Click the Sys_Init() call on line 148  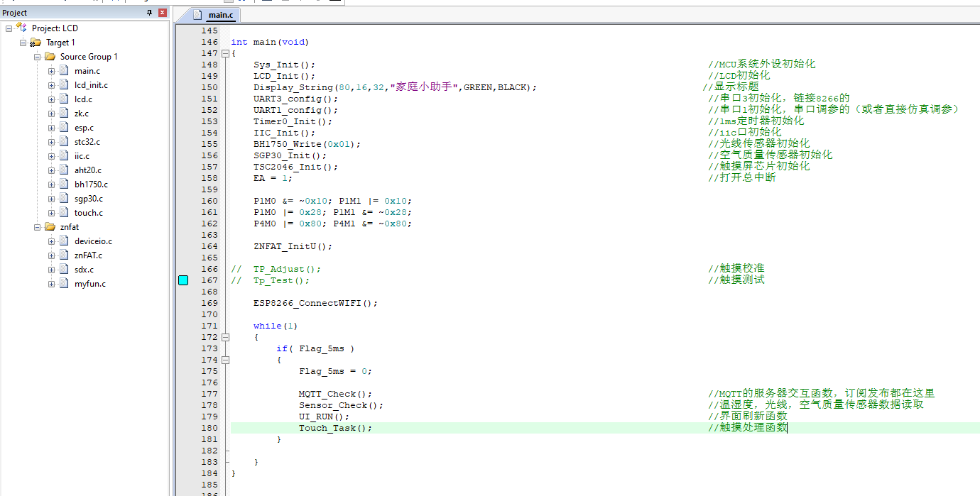[284, 65]
